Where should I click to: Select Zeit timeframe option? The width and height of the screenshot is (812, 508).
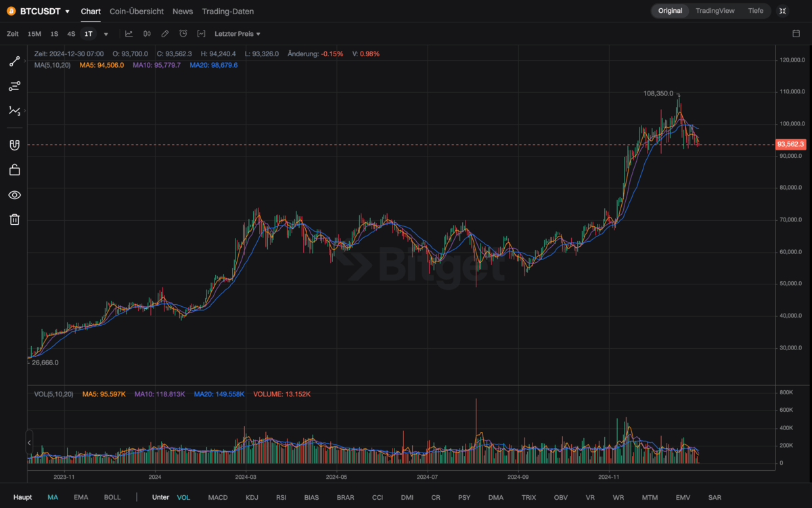(13, 34)
